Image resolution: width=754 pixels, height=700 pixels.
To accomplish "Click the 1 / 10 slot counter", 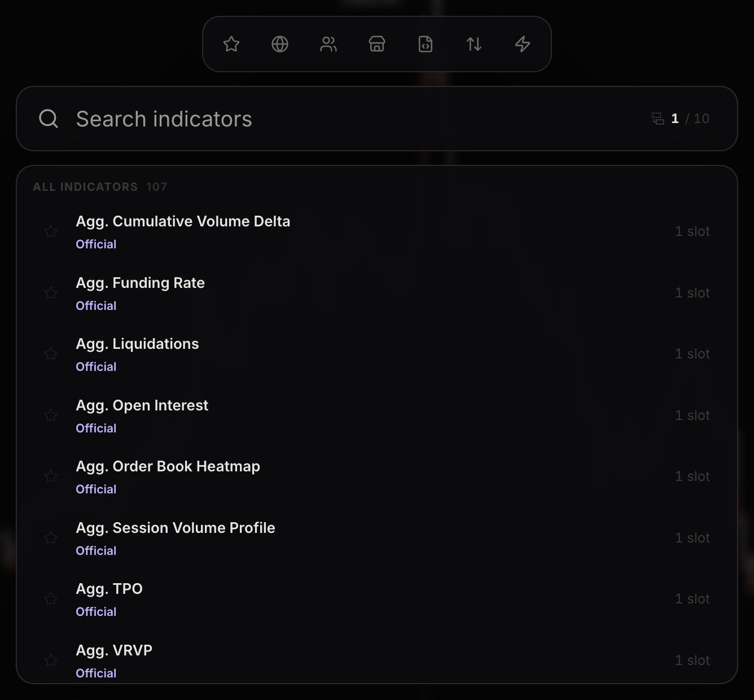I will [x=690, y=119].
